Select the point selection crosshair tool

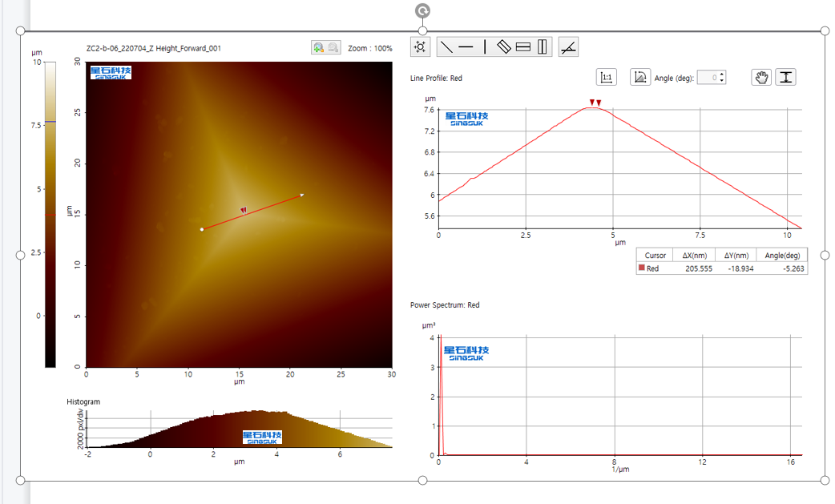pos(420,46)
